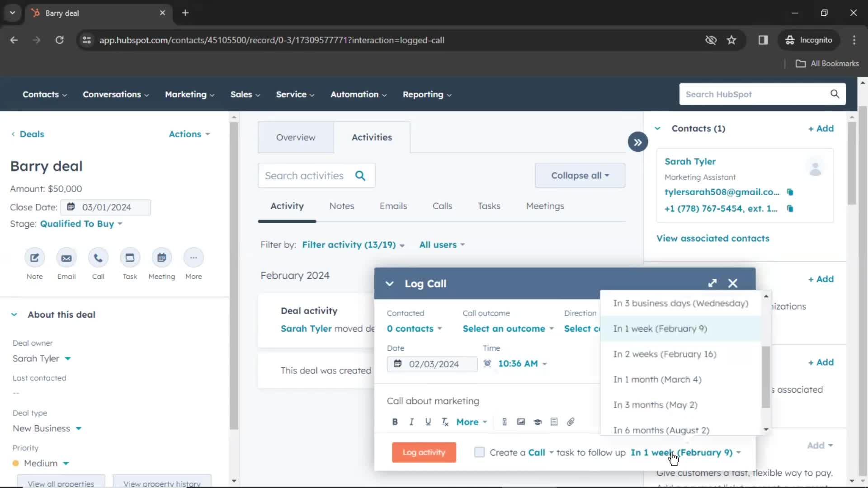The height and width of the screenshot is (488, 868).
Task: Click View all properties button
Action: click(x=61, y=482)
